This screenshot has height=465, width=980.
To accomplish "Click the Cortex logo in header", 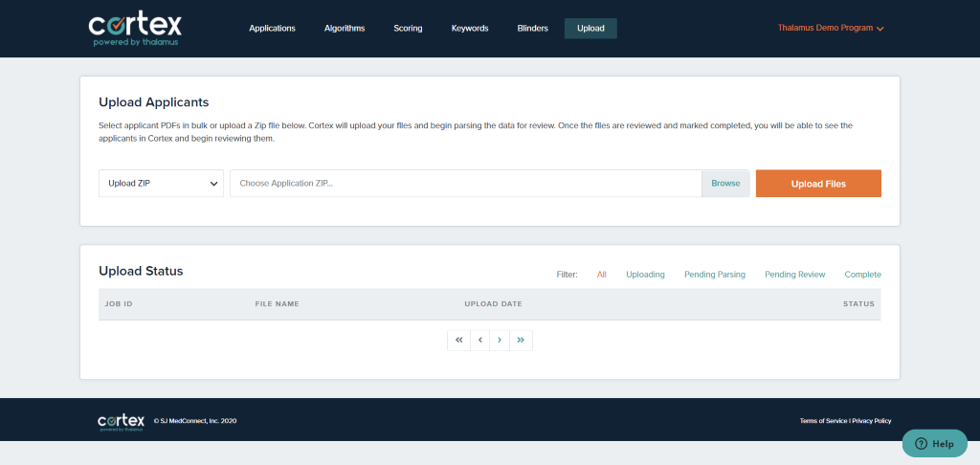I will point(135,30).
